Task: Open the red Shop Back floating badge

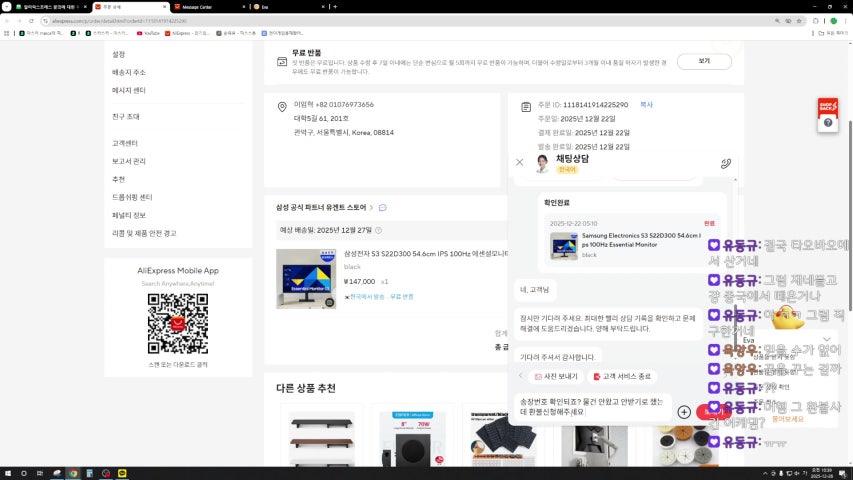Action: [827, 107]
